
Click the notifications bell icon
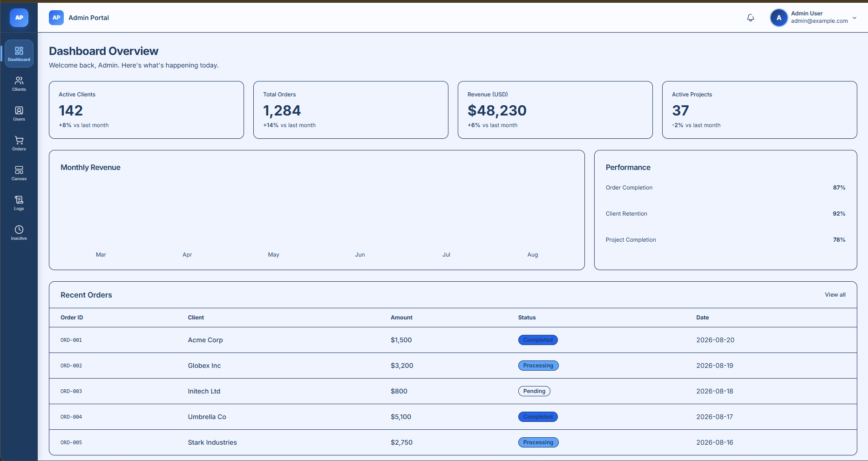coord(751,18)
